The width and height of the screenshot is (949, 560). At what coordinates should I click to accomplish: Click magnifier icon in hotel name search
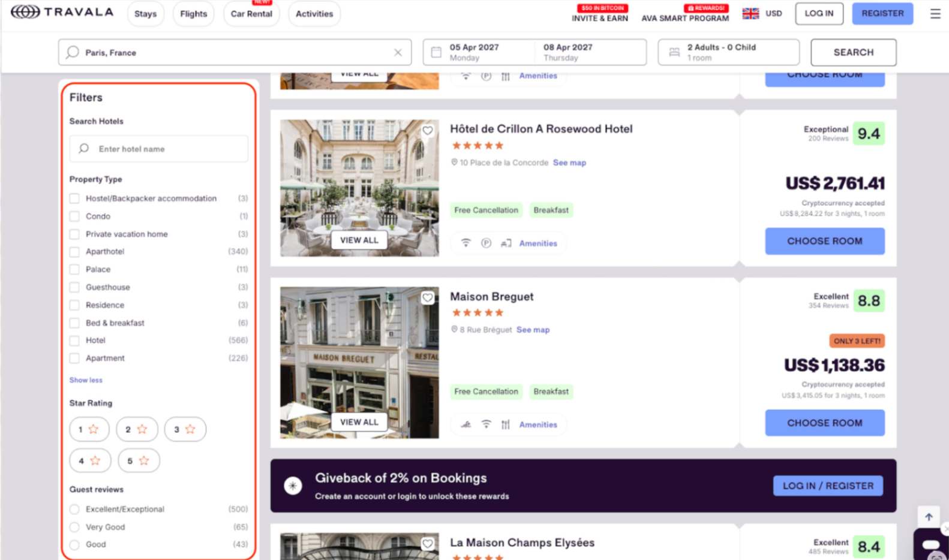click(x=84, y=149)
